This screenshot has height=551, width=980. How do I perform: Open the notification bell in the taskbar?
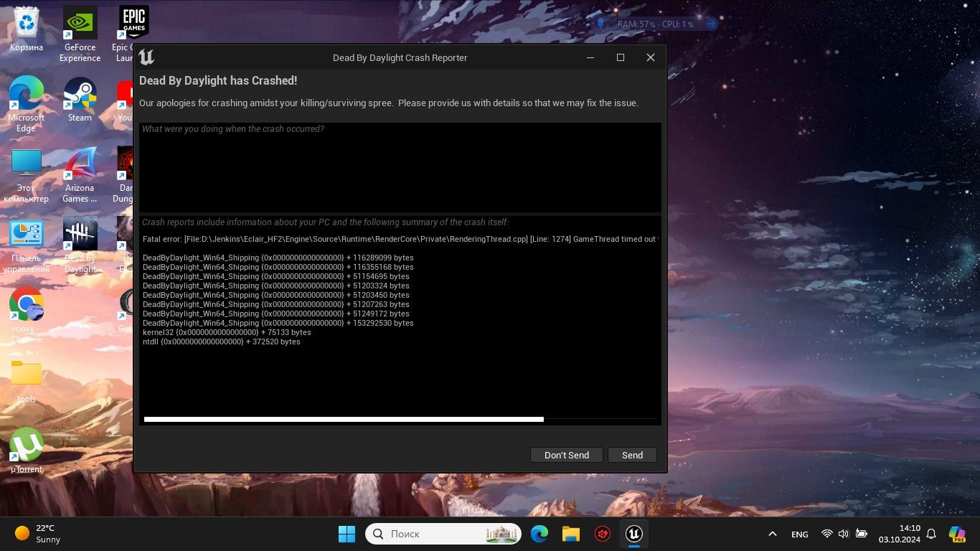tap(931, 534)
